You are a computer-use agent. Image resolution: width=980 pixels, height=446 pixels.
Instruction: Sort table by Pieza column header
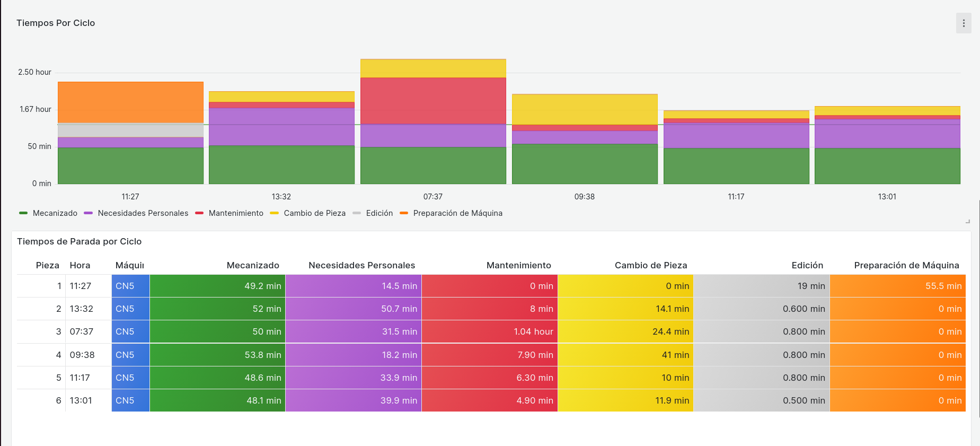coord(47,265)
